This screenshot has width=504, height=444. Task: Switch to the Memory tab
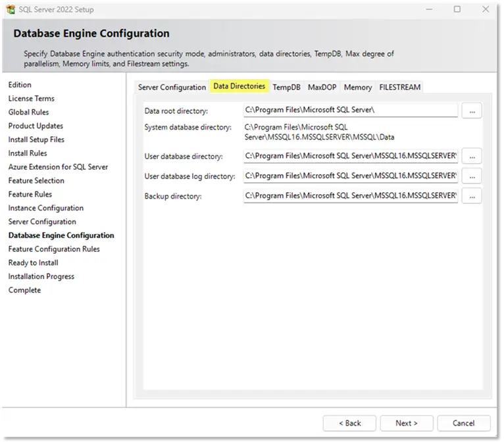359,87
